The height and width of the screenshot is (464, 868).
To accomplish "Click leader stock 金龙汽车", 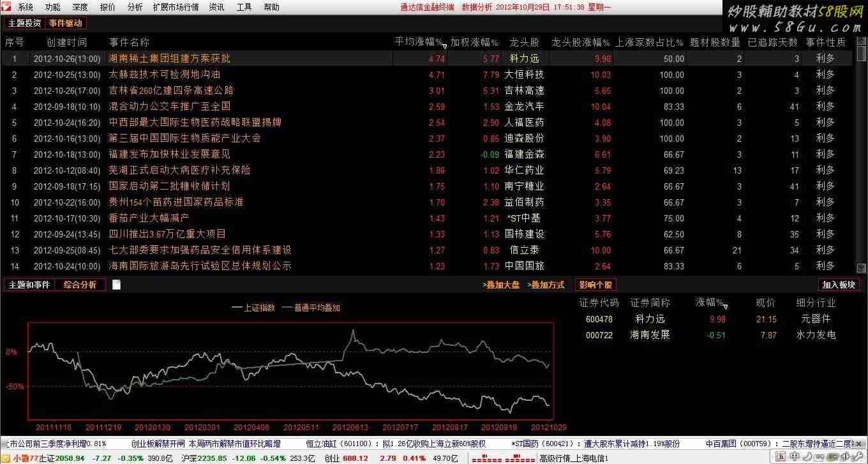I will coord(524,106).
